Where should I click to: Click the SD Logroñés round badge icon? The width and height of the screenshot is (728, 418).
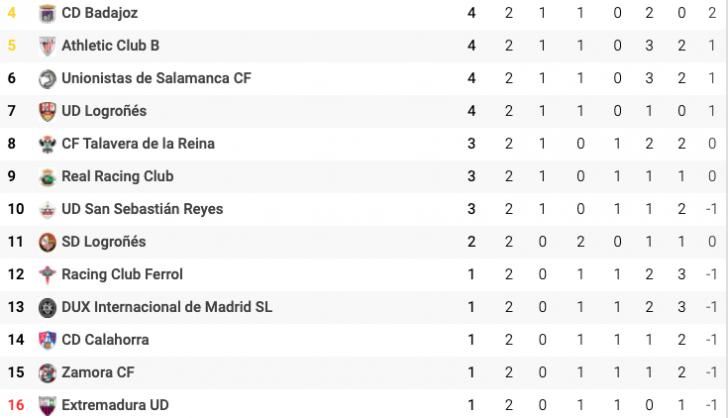(x=47, y=242)
